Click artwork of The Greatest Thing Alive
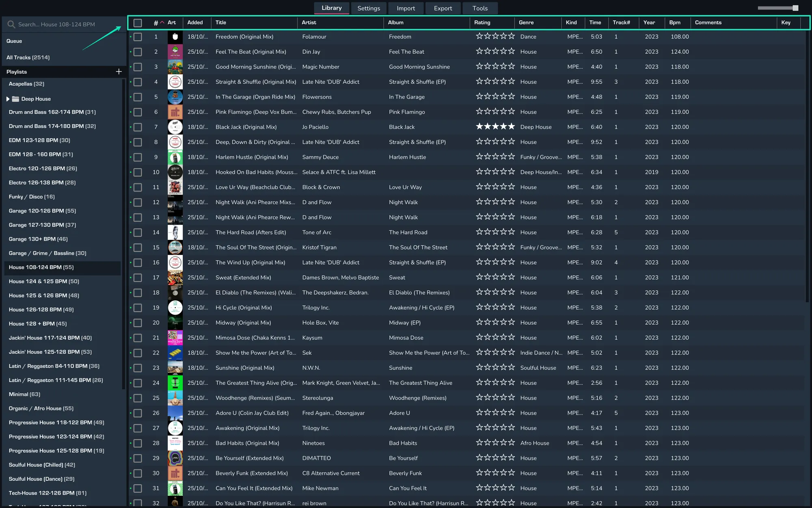Image resolution: width=812 pixels, height=508 pixels. pyautogui.click(x=175, y=383)
